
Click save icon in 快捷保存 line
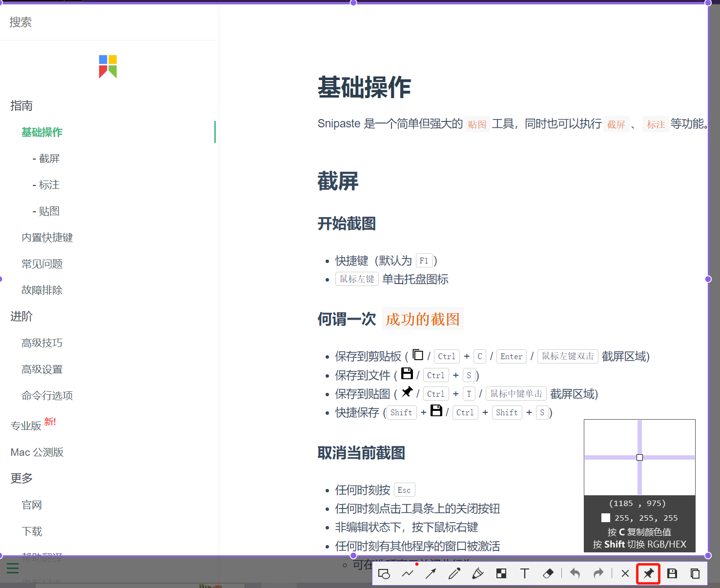[436, 410]
